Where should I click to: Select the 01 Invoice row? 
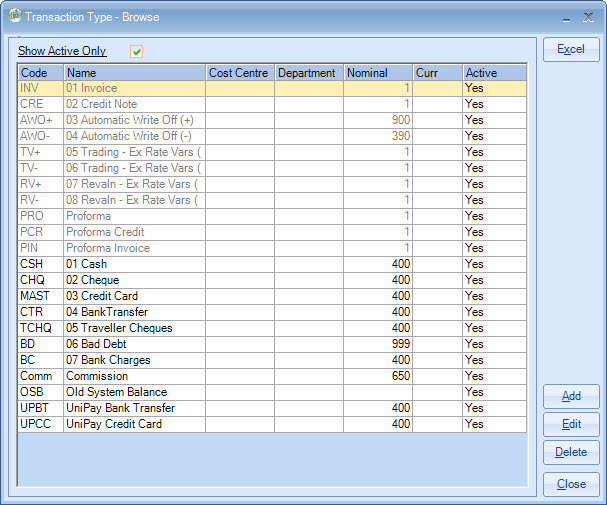click(x=272, y=88)
